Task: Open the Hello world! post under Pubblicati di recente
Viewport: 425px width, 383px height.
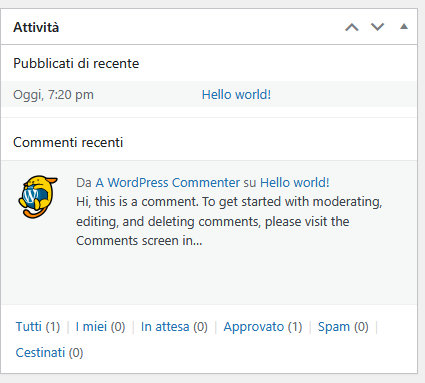Action: [236, 95]
